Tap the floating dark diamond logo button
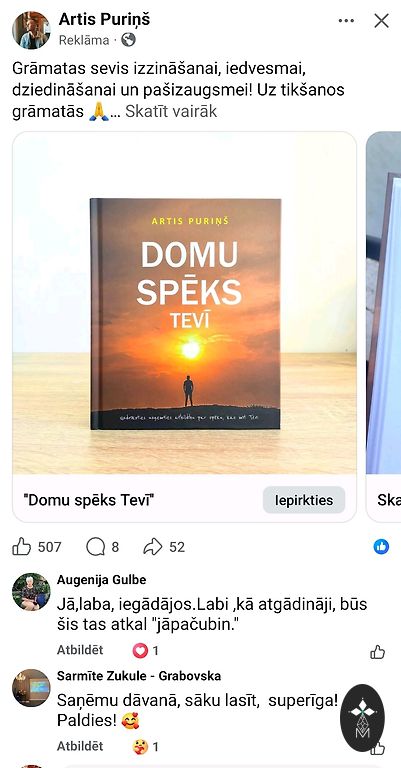Screen dimensions: 401x768 tap(363, 718)
